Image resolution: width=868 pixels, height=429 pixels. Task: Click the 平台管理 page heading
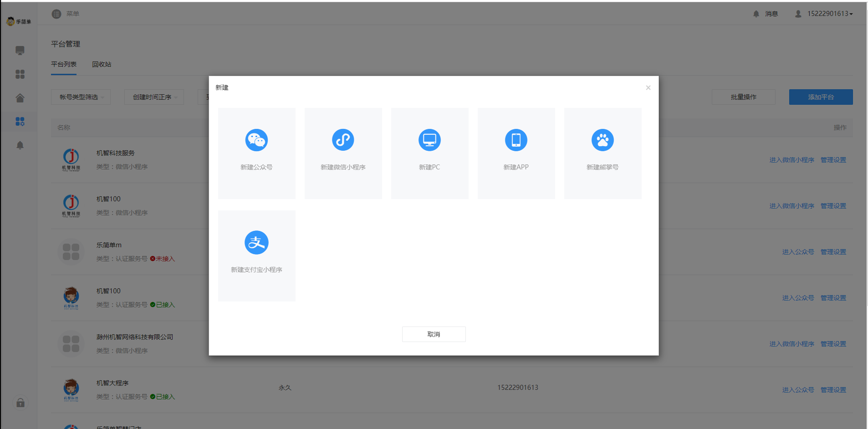[66, 44]
